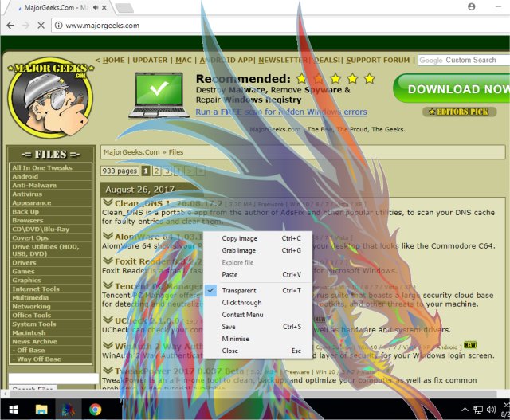Go to page 2 of results
Viewport: 510px width, 420px height.
tap(156, 171)
